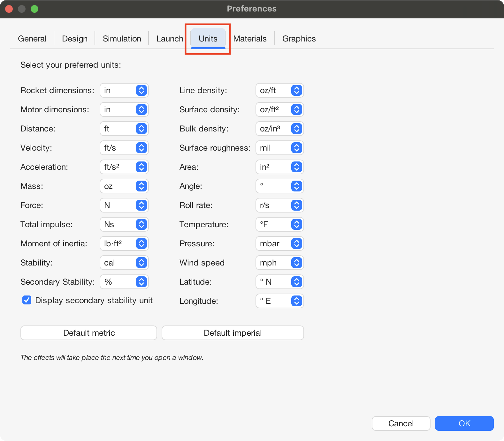The image size is (504, 441).
Task: Uncheck Display secondary stability unit
Action: pos(27,300)
